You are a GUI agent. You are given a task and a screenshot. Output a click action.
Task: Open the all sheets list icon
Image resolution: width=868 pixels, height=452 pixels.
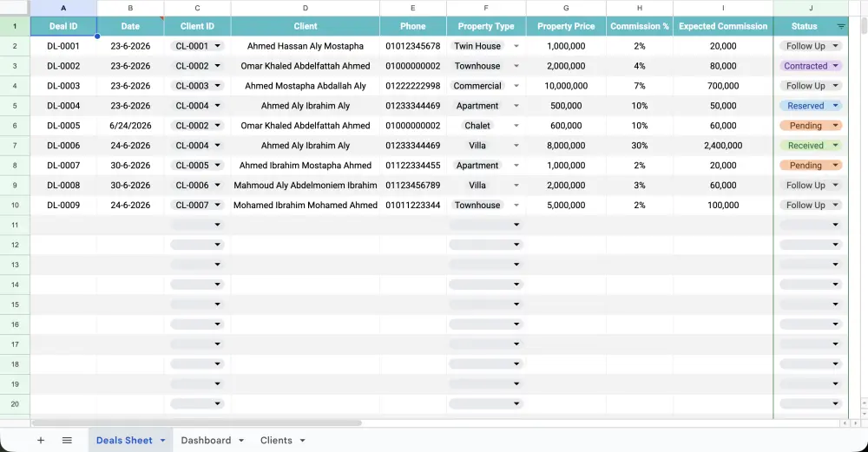[x=67, y=441]
